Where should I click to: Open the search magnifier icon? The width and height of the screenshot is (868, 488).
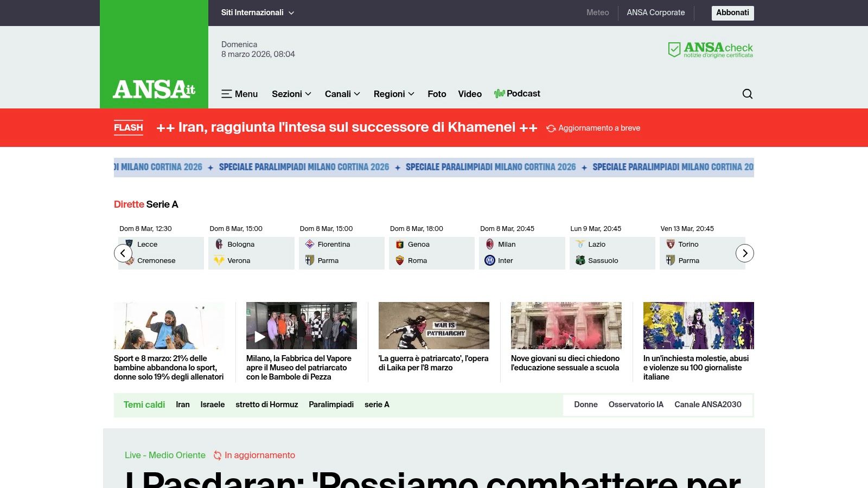[748, 94]
